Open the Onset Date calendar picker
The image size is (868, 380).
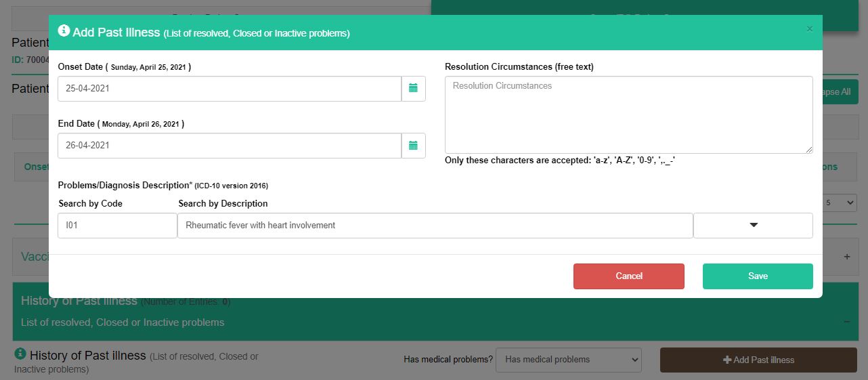413,89
